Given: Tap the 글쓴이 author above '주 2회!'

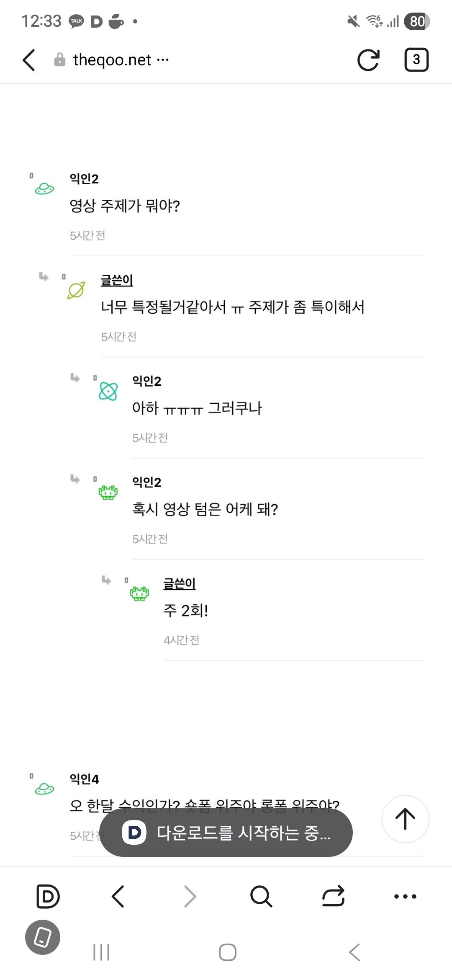Looking at the screenshot, I should click(x=180, y=583).
